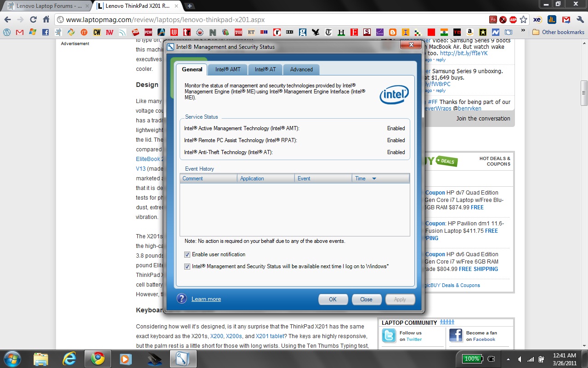Image resolution: width=588 pixels, height=368 pixels.
Task: Show more bookmarks via double chevron
Action: 523,31
